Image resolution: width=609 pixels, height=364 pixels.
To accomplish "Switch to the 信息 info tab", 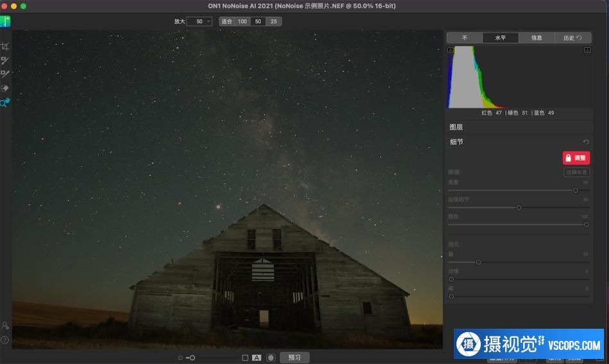I will click(x=537, y=38).
